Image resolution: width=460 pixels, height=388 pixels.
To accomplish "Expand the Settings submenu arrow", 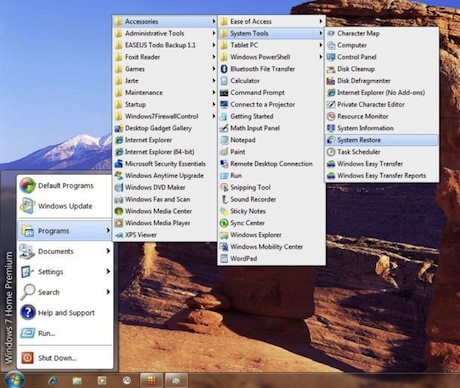I will pyautogui.click(x=108, y=271).
